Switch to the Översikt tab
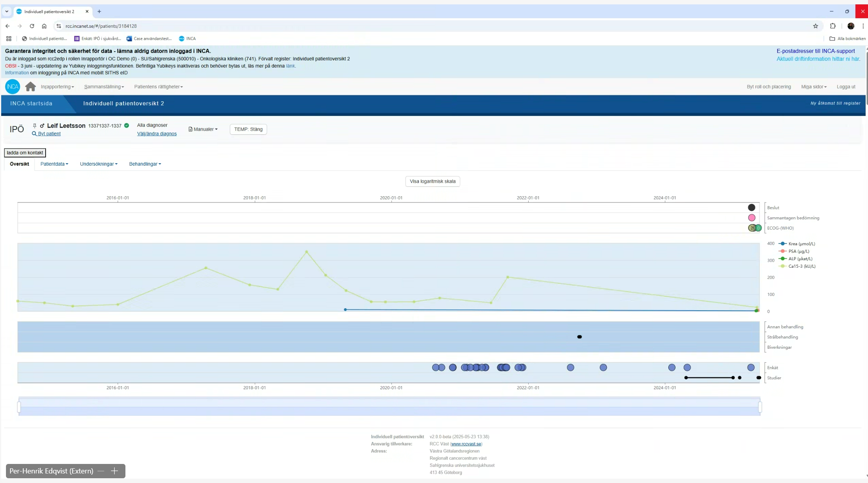The height and width of the screenshot is (483, 868). tap(19, 164)
